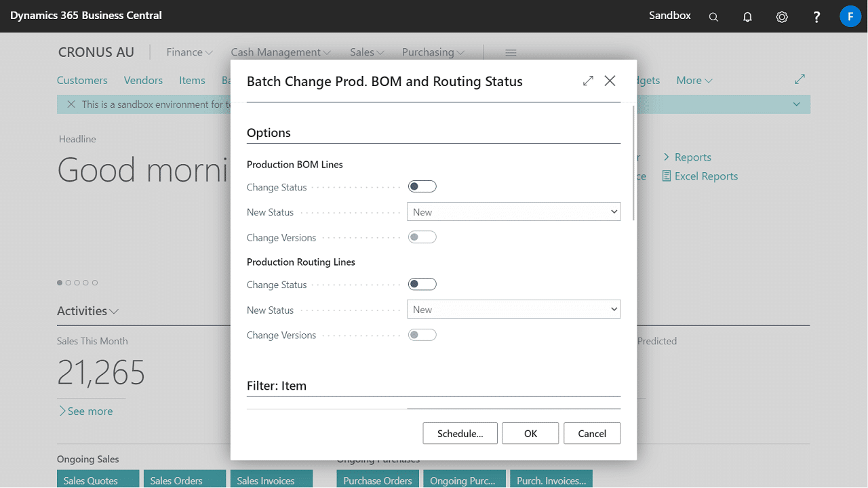Open the notifications bell icon
Viewport: 868px width, 488px height.
(x=747, y=17)
